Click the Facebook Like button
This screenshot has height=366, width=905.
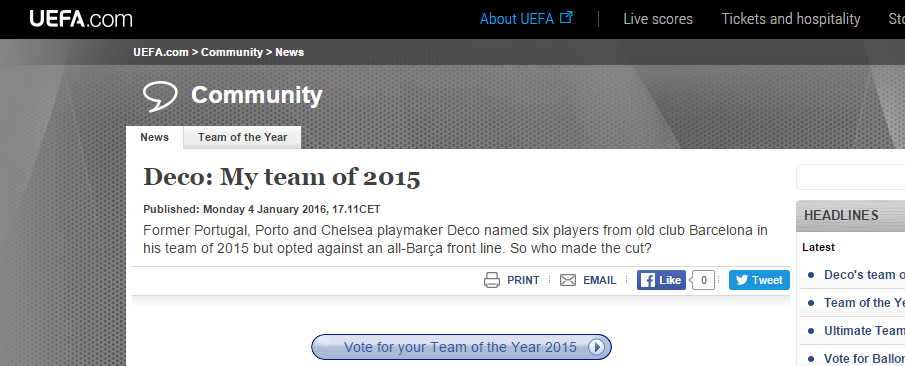pos(661,280)
